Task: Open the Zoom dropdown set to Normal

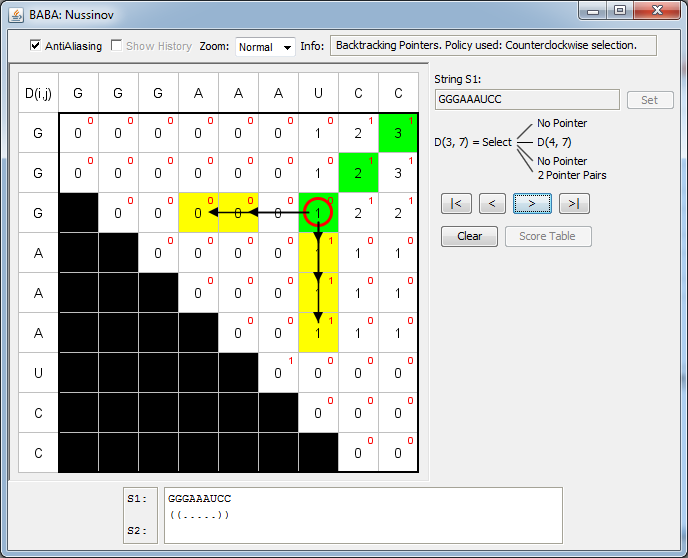Action: pos(265,47)
